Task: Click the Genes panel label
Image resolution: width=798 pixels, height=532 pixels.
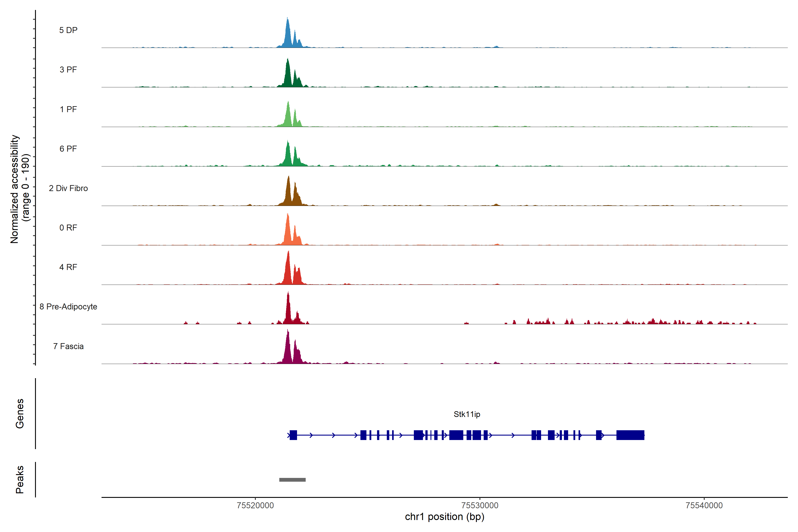Action: click(x=20, y=414)
